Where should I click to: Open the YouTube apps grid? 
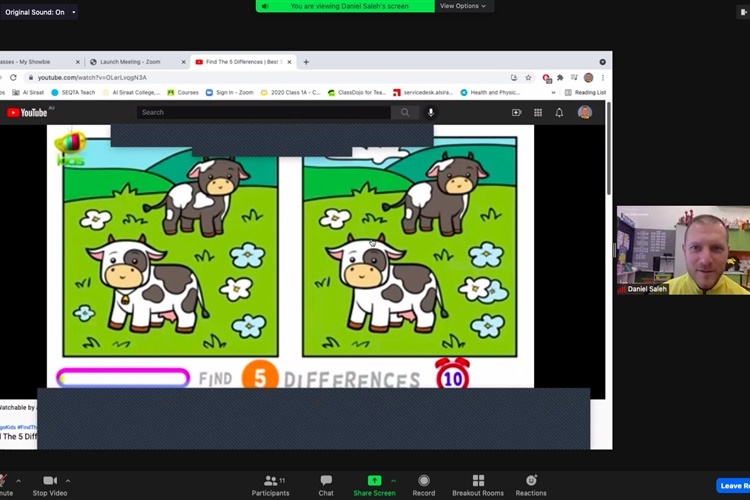[538, 112]
